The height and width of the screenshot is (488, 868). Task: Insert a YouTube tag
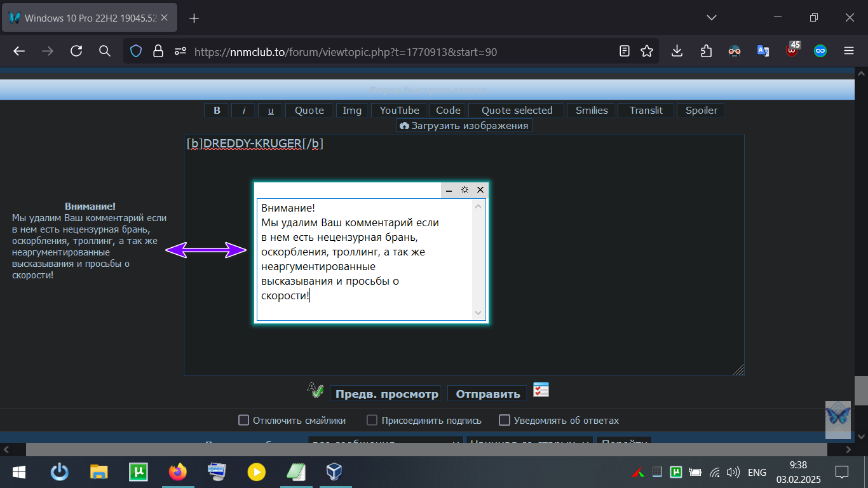(x=400, y=111)
